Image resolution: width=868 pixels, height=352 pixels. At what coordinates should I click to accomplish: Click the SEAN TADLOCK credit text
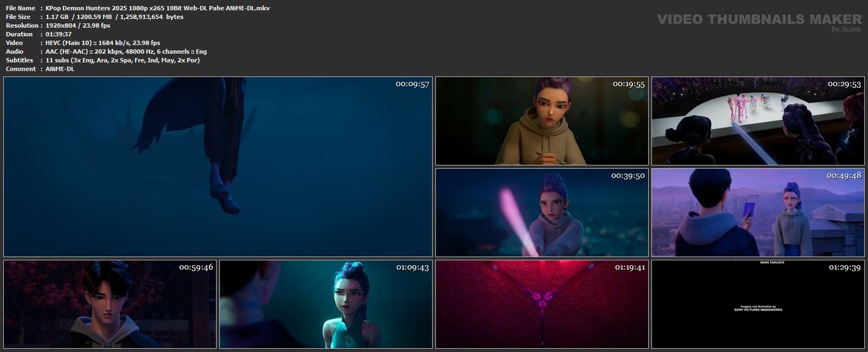(x=772, y=263)
